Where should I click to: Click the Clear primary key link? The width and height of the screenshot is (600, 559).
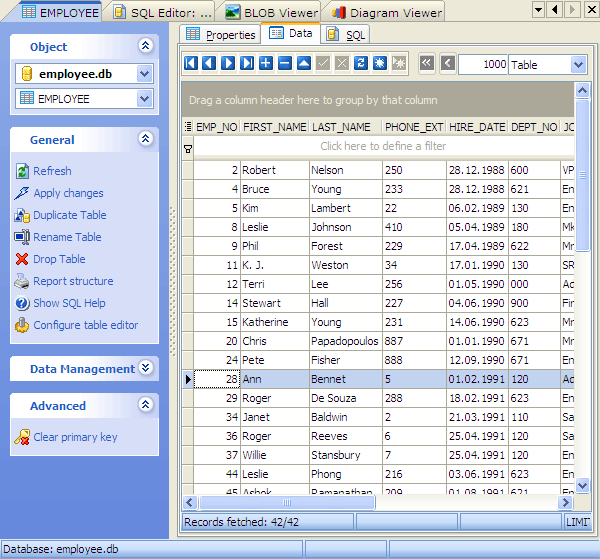[x=75, y=437]
